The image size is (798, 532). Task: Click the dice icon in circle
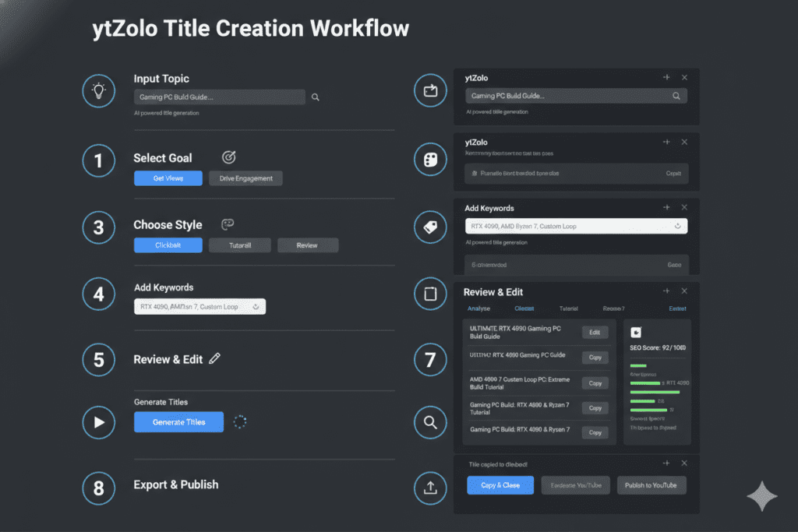(429, 160)
